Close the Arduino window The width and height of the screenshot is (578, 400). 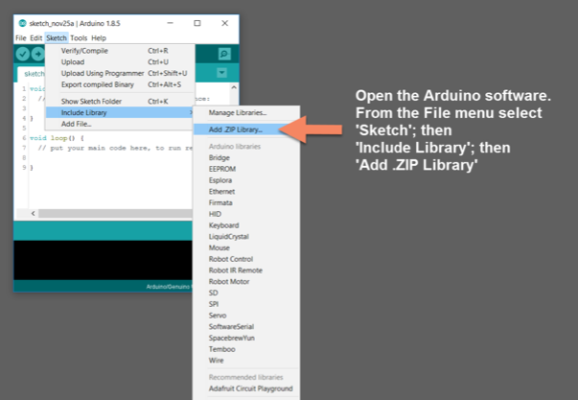(x=224, y=23)
